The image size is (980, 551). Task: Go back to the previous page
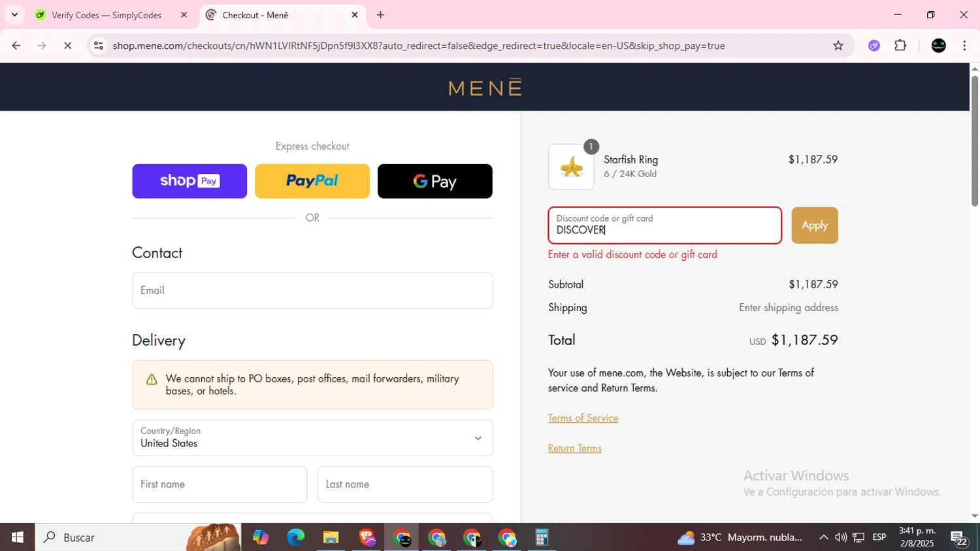(16, 46)
